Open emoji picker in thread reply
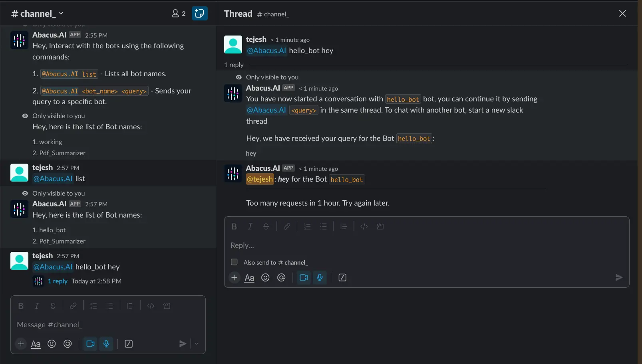This screenshot has height=364, width=642. pyautogui.click(x=265, y=278)
